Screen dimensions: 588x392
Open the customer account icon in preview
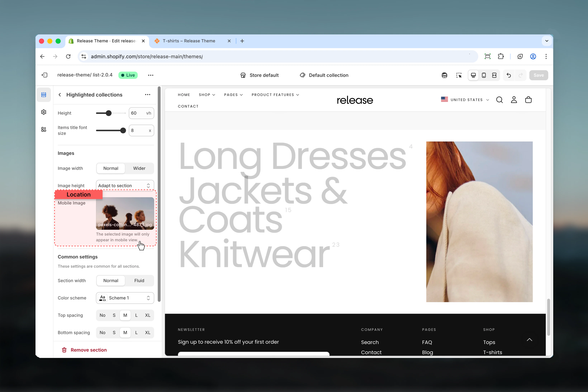click(x=514, y=100)
